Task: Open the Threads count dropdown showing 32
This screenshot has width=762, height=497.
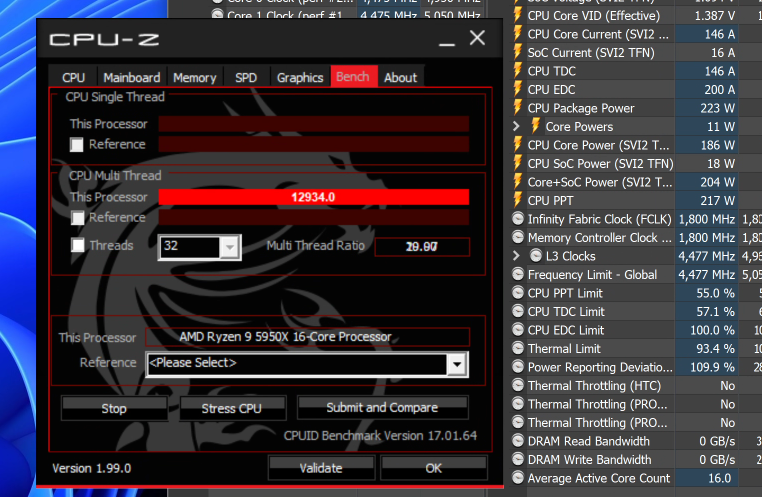Action: [229, 247]
